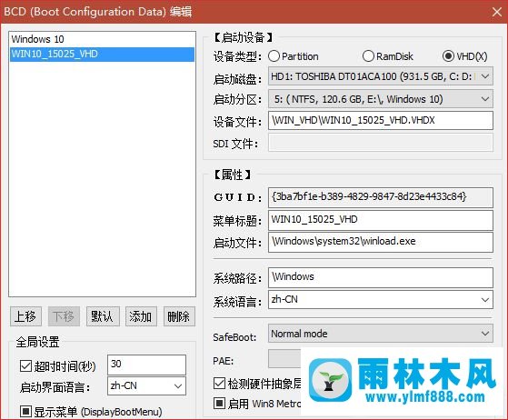Add a boot entry with 添加
This screenshot has height=420, width=508.
point(141,316)
